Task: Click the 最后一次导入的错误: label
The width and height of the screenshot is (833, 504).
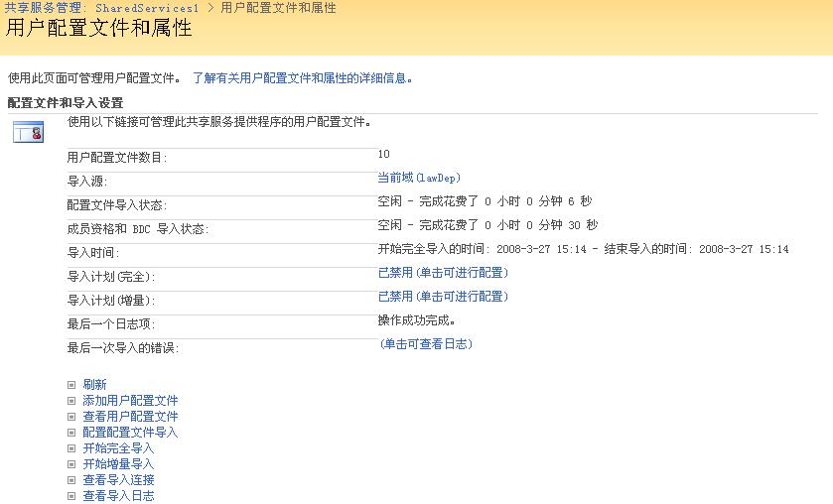Action: click(x=123, y=348)
